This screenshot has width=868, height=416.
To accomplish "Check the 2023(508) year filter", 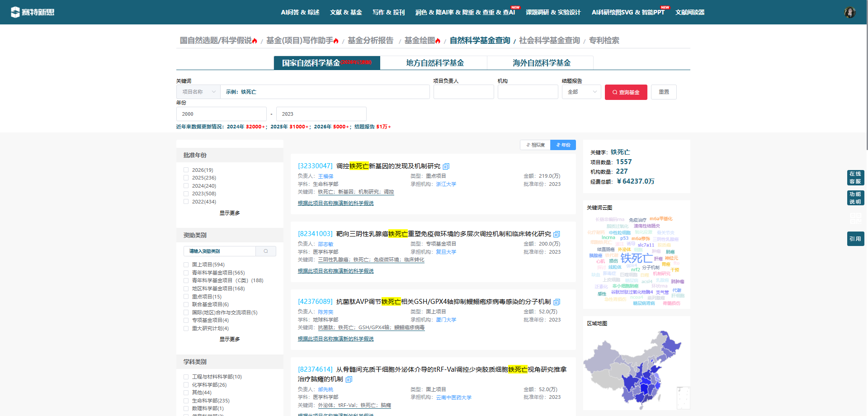I will 186,194.
